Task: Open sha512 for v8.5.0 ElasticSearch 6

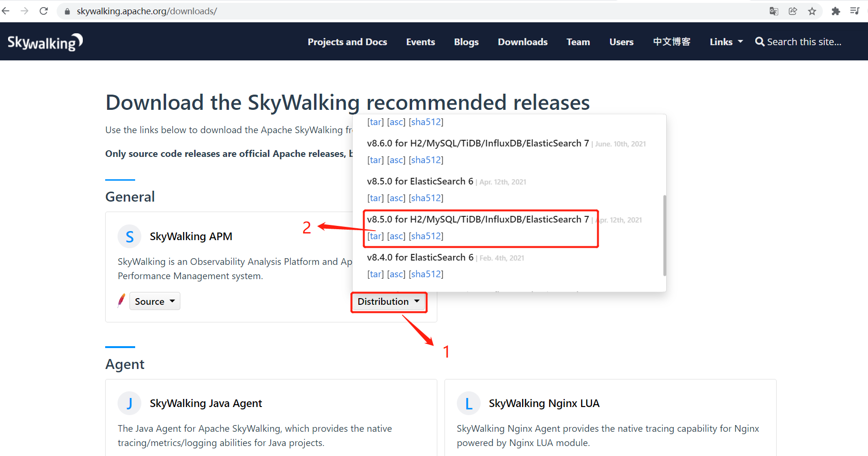Action: [x=426, y=198]
